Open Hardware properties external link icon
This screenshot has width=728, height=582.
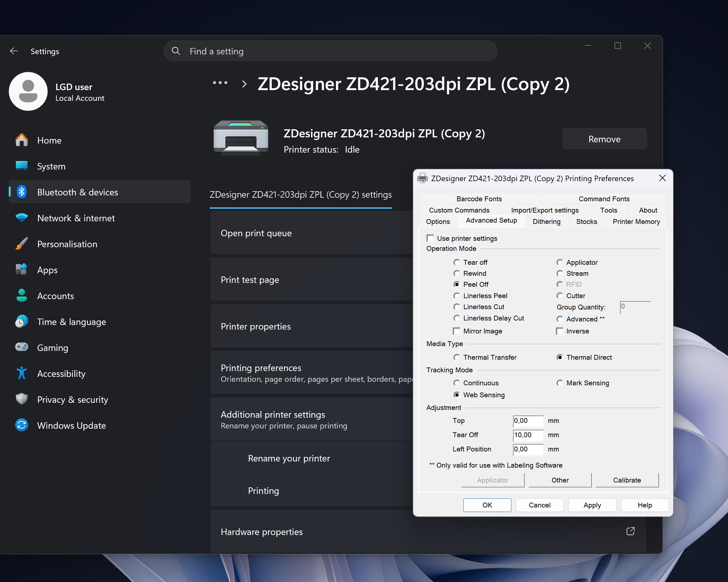point(630,531)
